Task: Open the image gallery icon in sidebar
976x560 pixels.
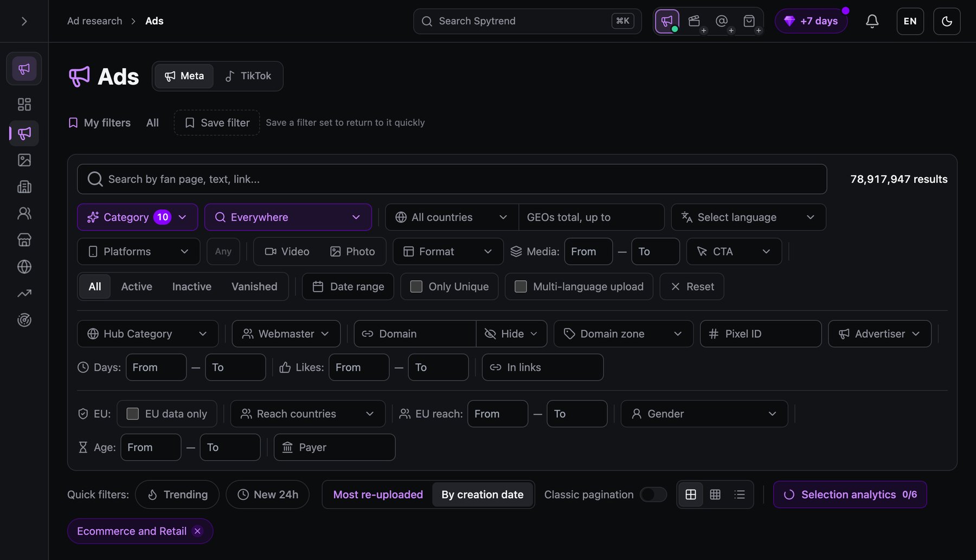Action: [x=24, y=160]
